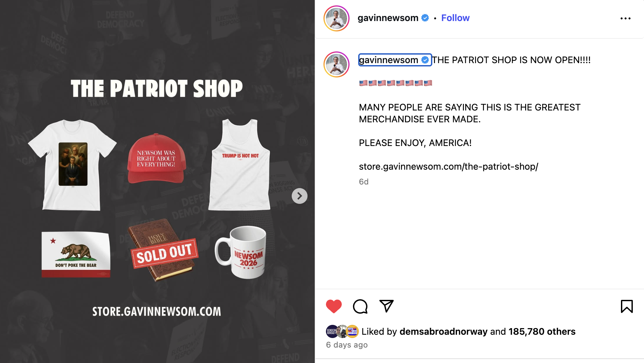Click the liker avatars cluster
Viewport: 644px width, 363px height.
(342, 331)
